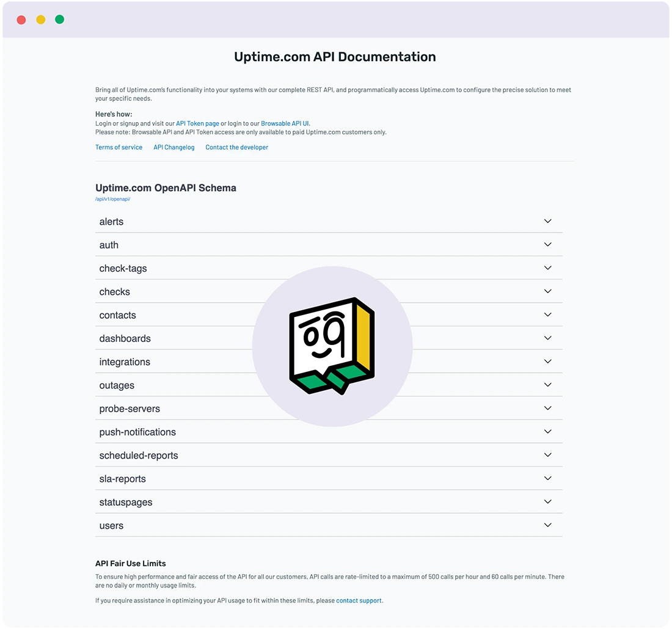
Task: Open the check-tags chevron arrow
Action: pos(547,268)
